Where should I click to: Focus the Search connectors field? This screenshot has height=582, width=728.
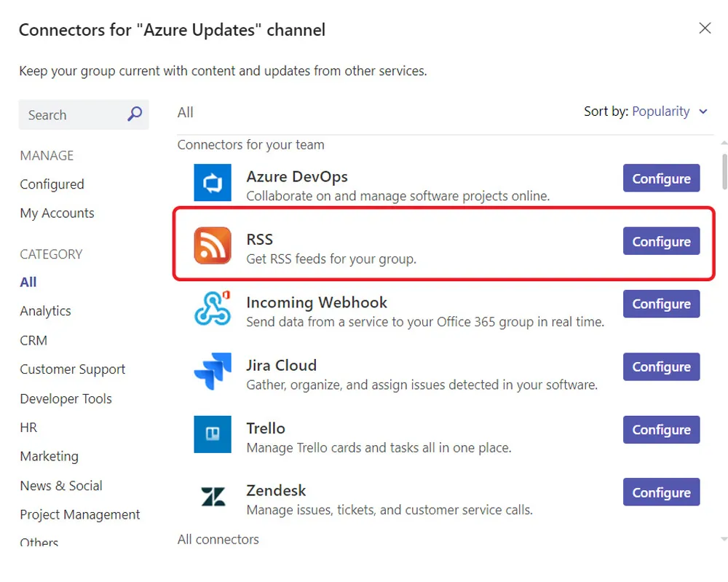pos(84,114)
